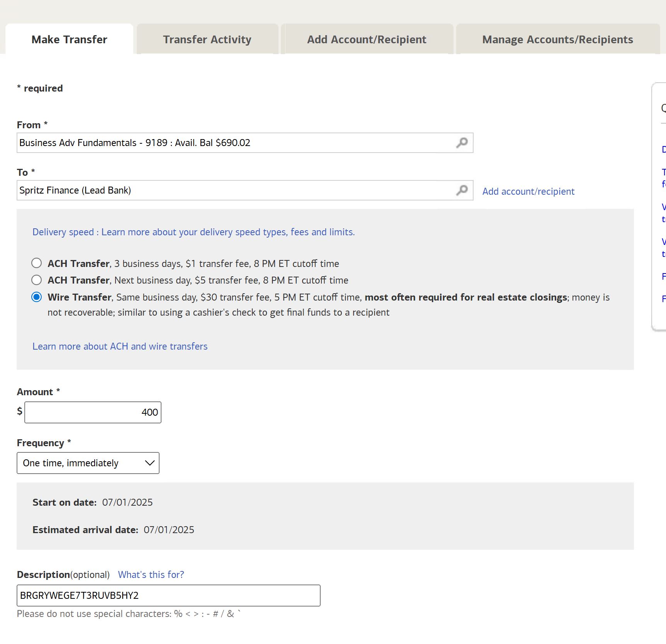The image size is (666, 644).
Task: Click the Wire Transfer option label text
Action: coord(80,297)
